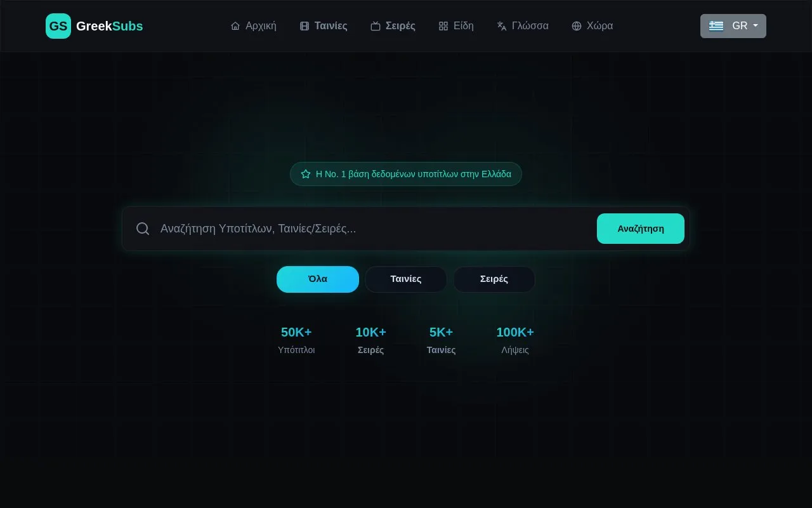Click the Greek flag icon
Viewport: 812px width, 508px height.
[716, 26]
